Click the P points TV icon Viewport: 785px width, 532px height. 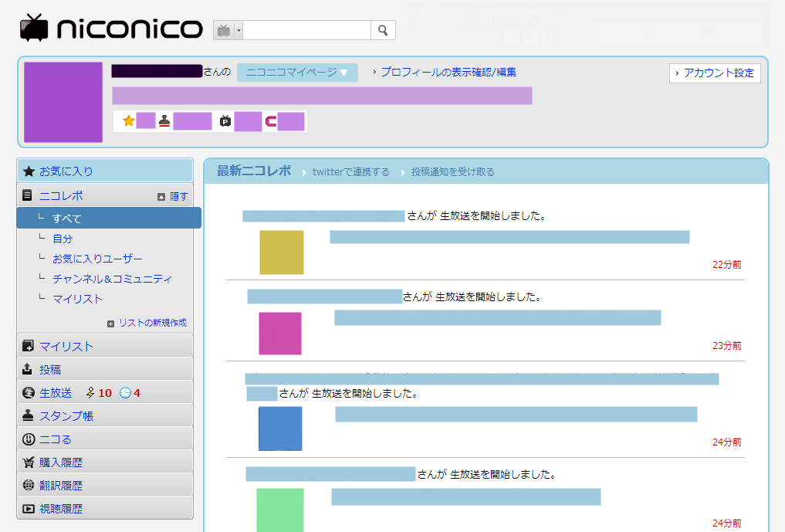pyautogui.click(x=225, y=120)
